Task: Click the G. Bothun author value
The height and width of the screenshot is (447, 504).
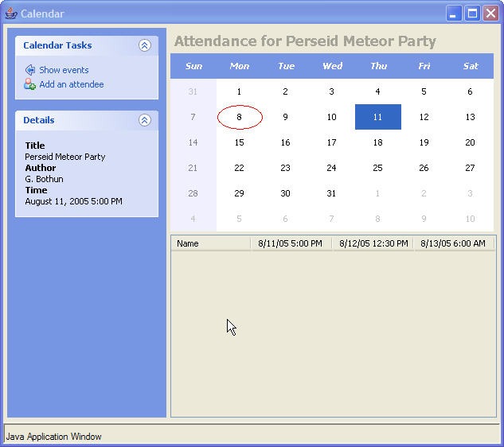Action: point(44,179)
